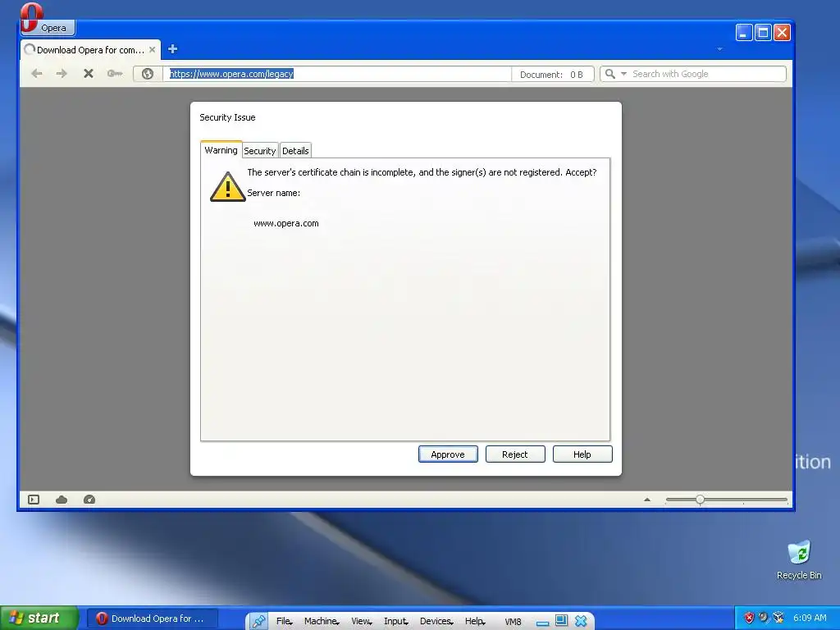
Task: Open Opera Link cloud icon
Action: click(x=62, y=500)
